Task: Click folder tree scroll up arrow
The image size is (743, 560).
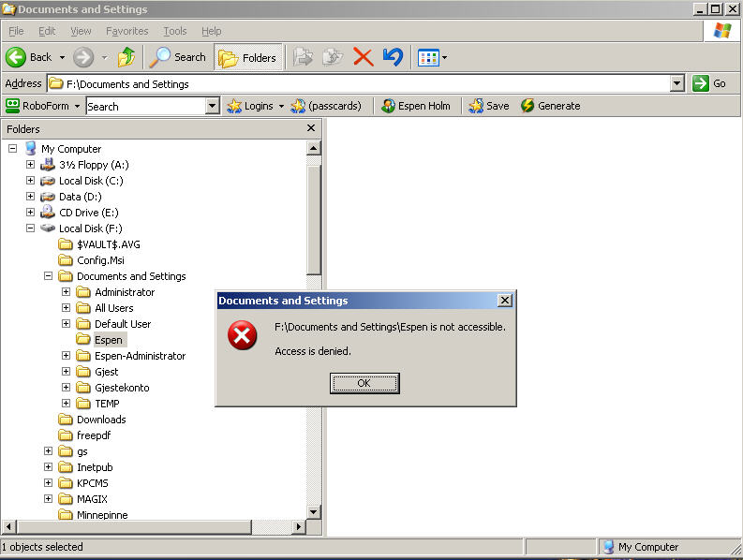Action: click(313, 148)
